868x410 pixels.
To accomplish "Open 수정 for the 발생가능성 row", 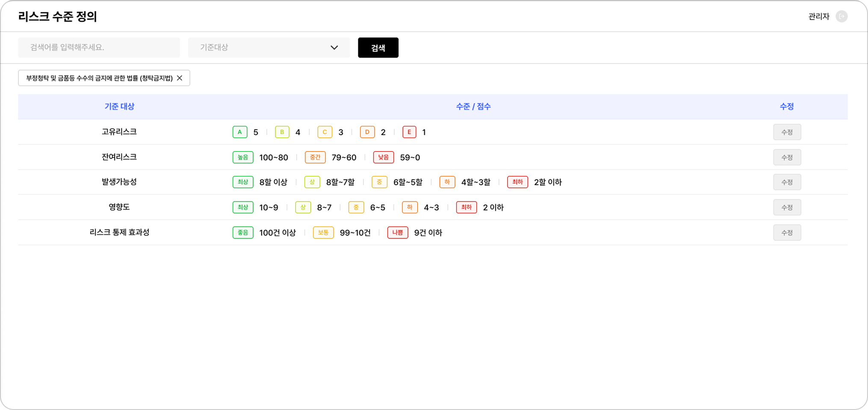I will click(786, 182).
